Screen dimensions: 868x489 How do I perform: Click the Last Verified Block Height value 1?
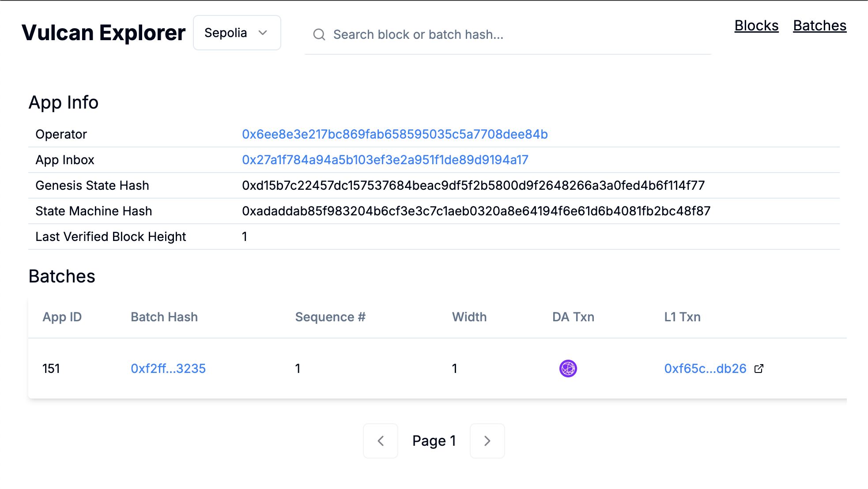tap(245, 237)
